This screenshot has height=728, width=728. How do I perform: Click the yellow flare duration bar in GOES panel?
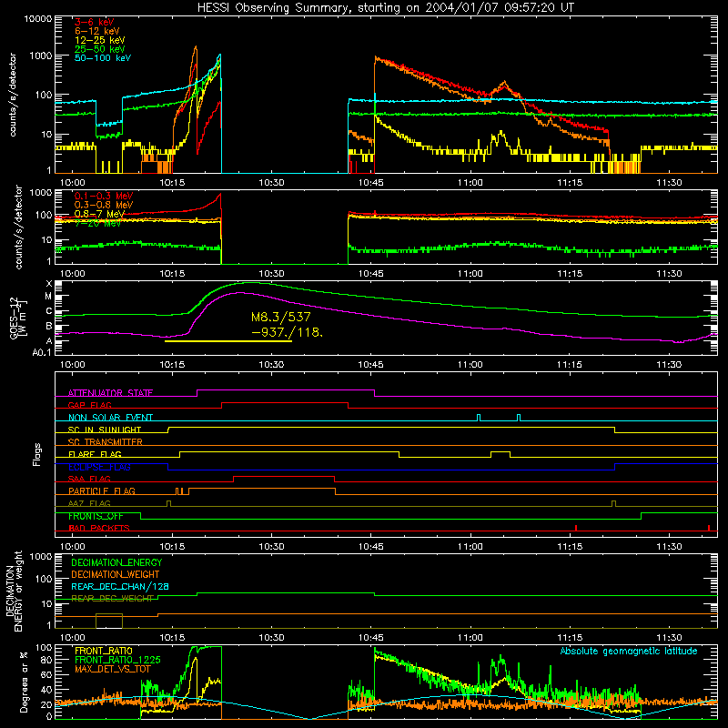228,341
